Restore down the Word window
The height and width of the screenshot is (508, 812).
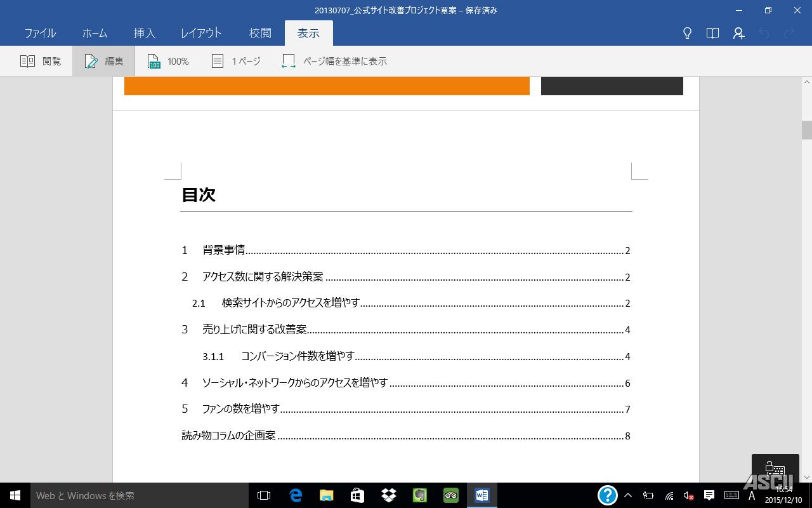click(x=768, y=10)
